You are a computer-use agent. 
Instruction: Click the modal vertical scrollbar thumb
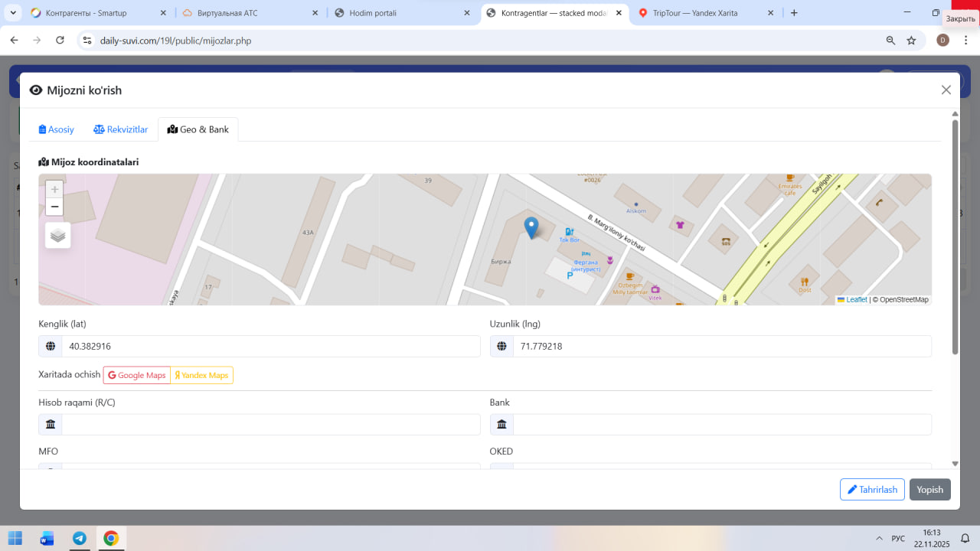pos(955,236)
